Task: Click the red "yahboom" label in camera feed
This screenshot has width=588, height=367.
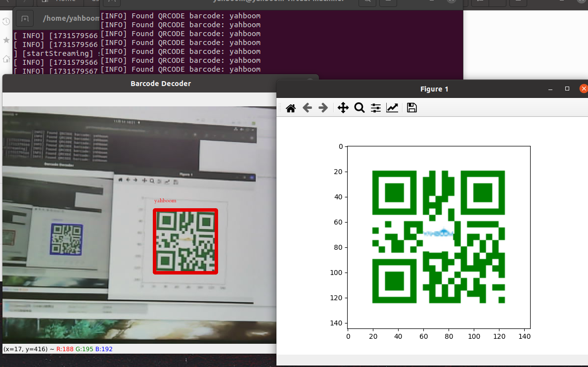Action: pos(165,200)
